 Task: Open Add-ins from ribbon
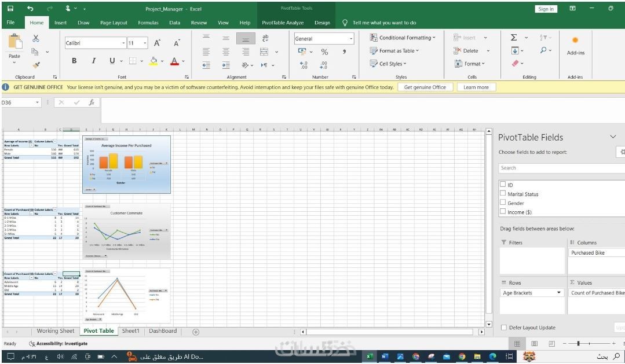coord(576,46)
